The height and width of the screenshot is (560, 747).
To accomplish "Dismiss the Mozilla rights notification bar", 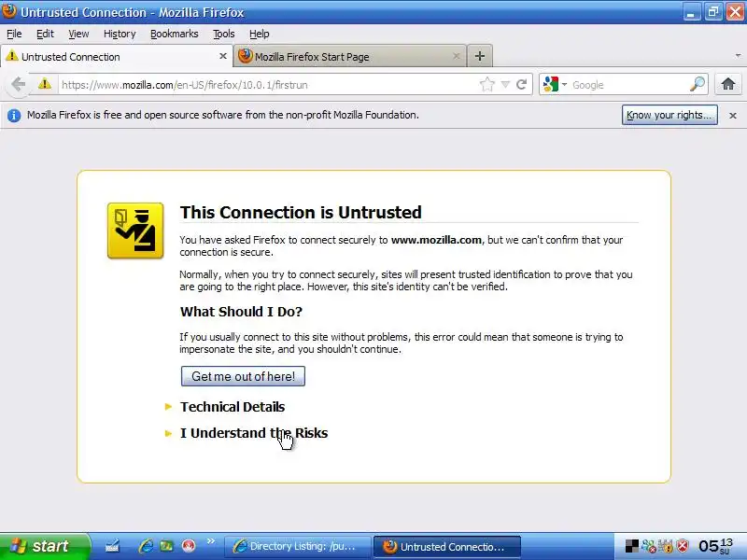I will coord(733,115).
